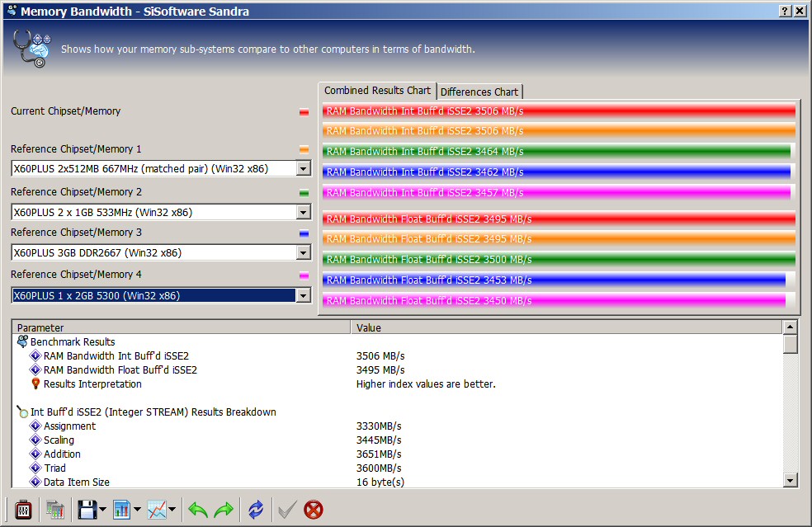Open the dropdown arrow beside the line graph icon
812x527 pixels.
172,510
